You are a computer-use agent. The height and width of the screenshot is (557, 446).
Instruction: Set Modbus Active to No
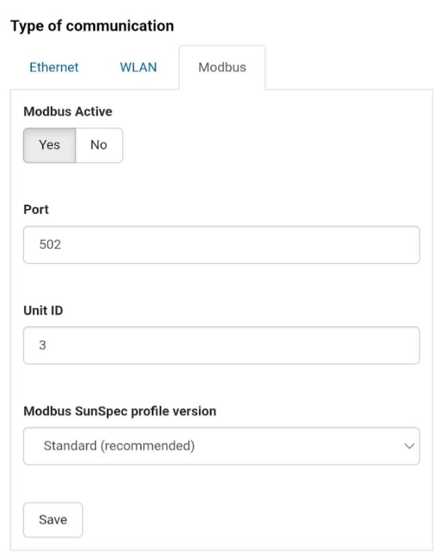tap(99, 145)
